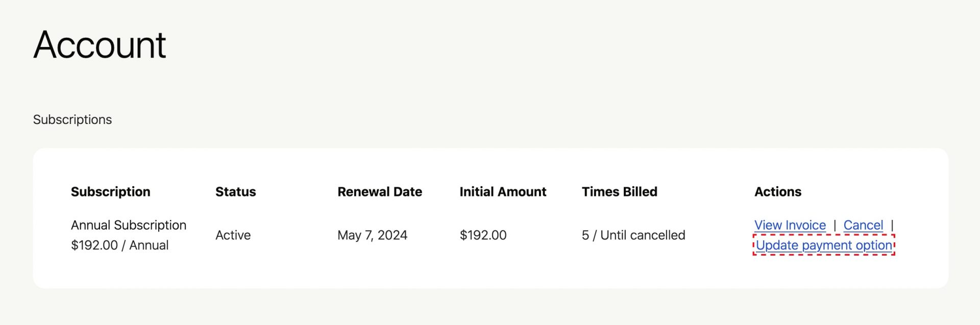Click the separator between View Invoice and Cancel
This screenshot has width=980, height=325.
point(835,225)
